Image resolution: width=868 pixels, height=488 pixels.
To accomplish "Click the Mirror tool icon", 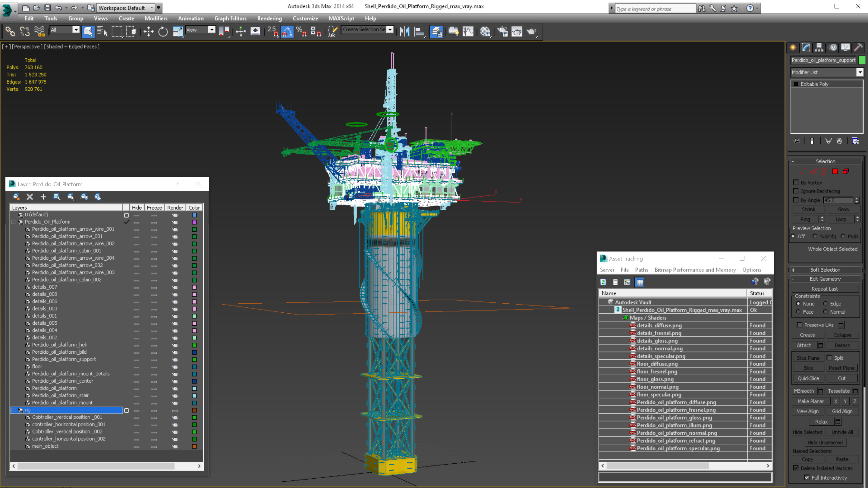I will point(404,31).
